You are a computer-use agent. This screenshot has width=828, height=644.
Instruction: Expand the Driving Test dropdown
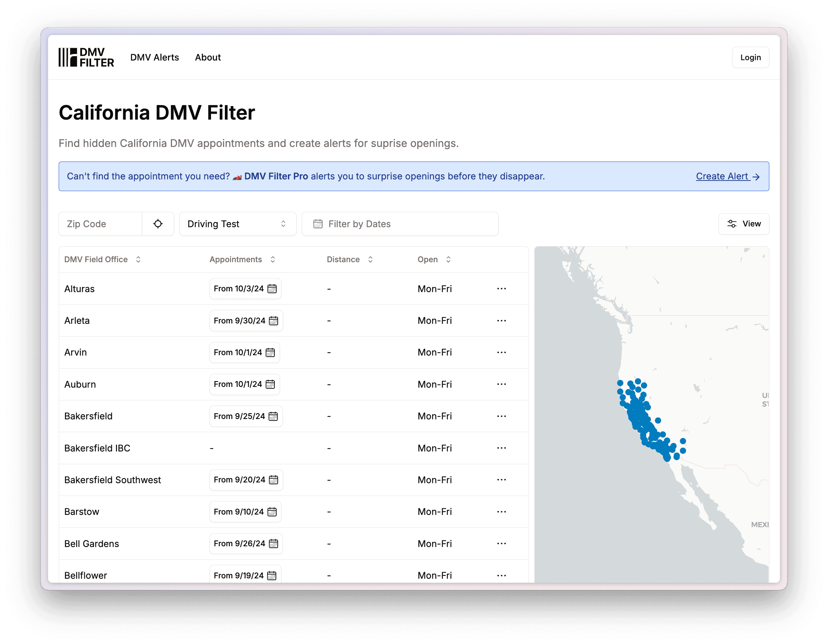[x=237, y=224]
